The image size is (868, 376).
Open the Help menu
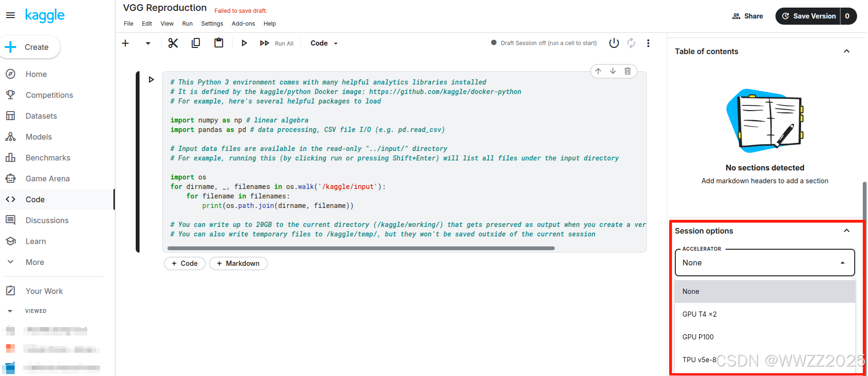[270, 24]
